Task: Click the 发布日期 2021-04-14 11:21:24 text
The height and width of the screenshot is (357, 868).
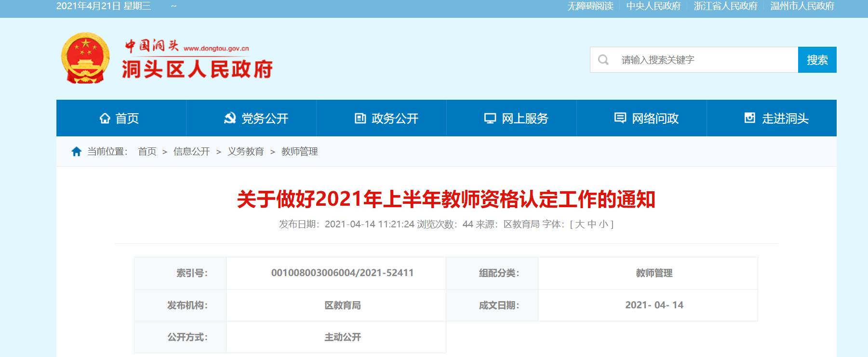Action: [x=347, y=224]
